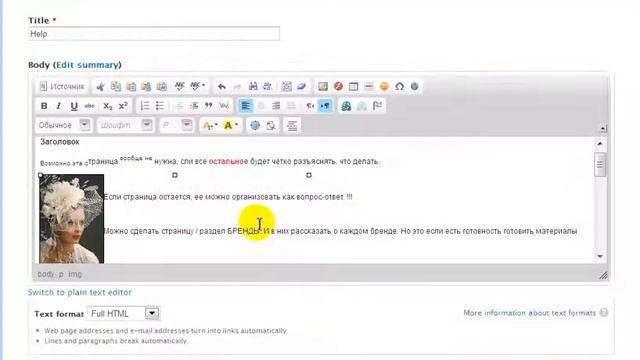
Task: Open More information about text formats
Action: (530, 313)
